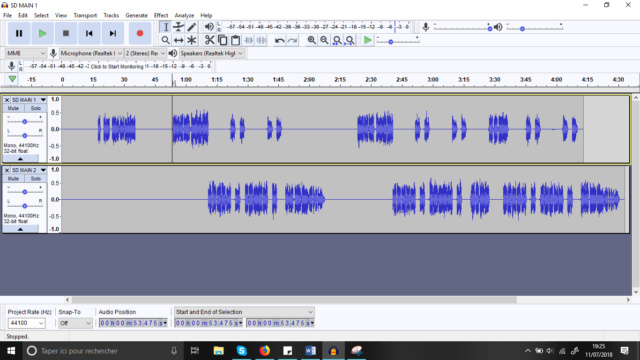Select the Draw pencil tool
This screenshot has width=640, height=360.
[x=191, y=27]
